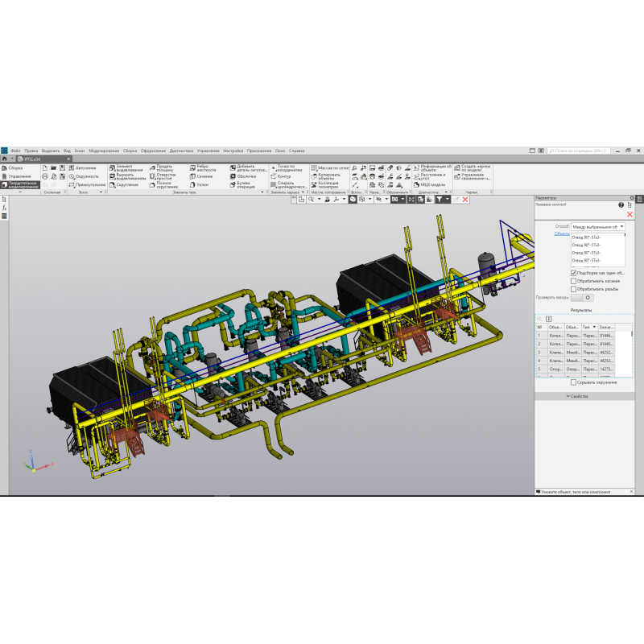Screen dimensions: 644x644
Task: Open the Способ dropdown list
Action: tap(598, 227)
